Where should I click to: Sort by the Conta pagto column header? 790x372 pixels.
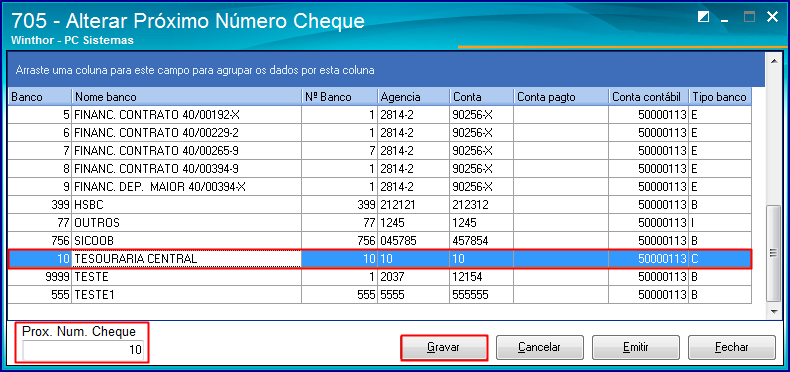tap(561, 97)
